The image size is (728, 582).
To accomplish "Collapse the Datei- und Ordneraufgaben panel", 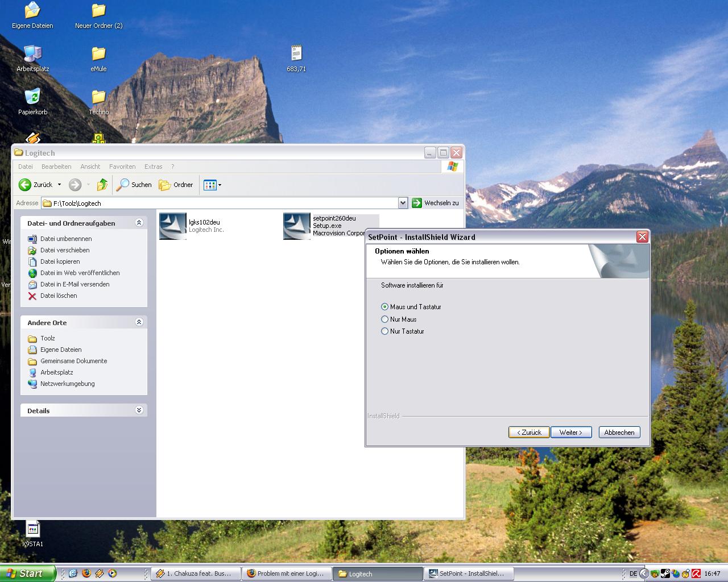I will [139, 223].
